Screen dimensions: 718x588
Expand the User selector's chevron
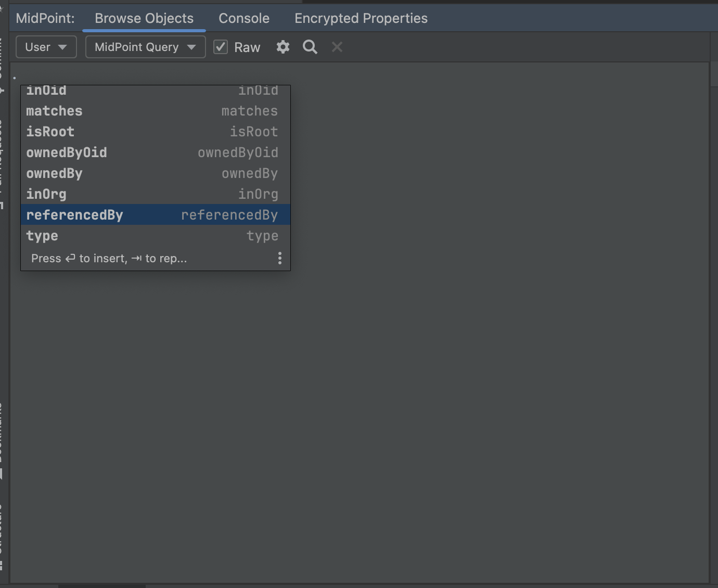click(x=62, y=47)
